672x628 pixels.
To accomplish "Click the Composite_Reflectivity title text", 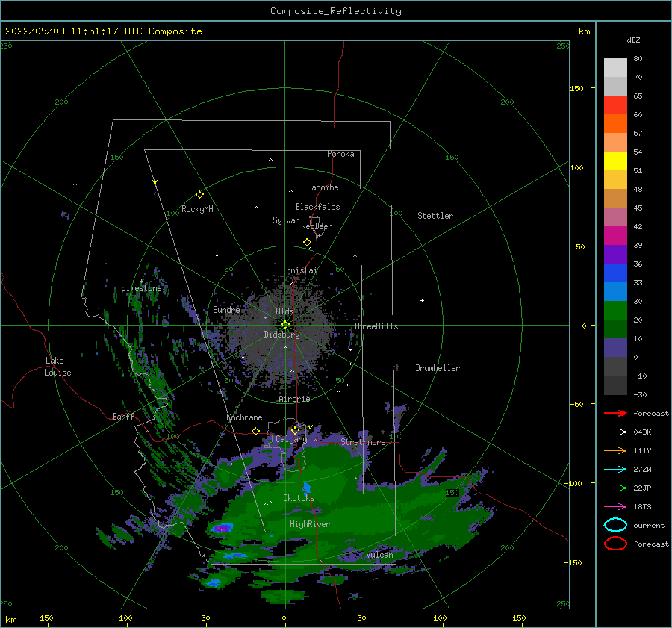I will tap(336, 11).
